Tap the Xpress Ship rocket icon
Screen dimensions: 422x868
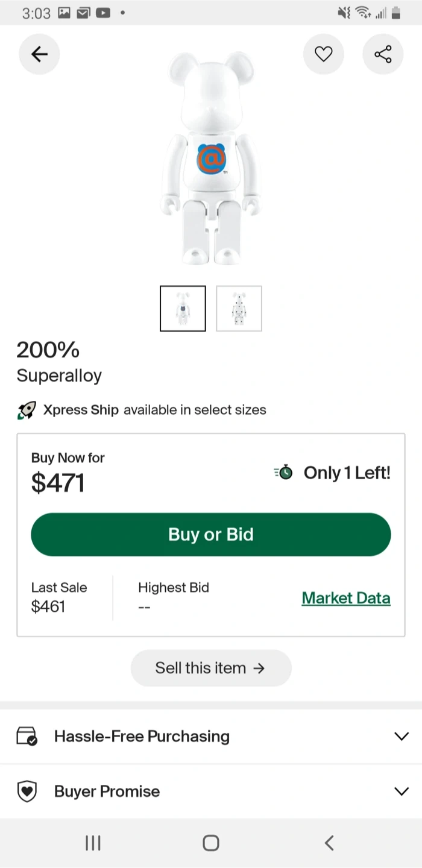coord(27,410)
